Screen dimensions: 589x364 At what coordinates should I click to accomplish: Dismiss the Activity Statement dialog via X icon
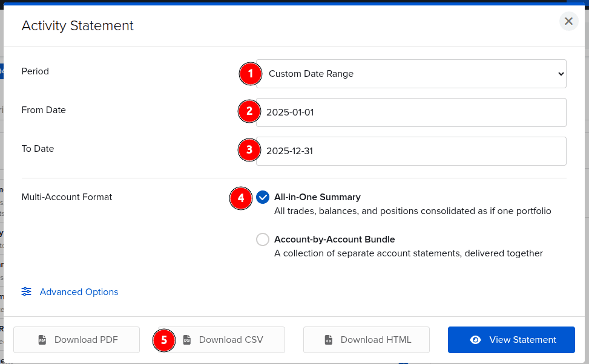(568, 21)
